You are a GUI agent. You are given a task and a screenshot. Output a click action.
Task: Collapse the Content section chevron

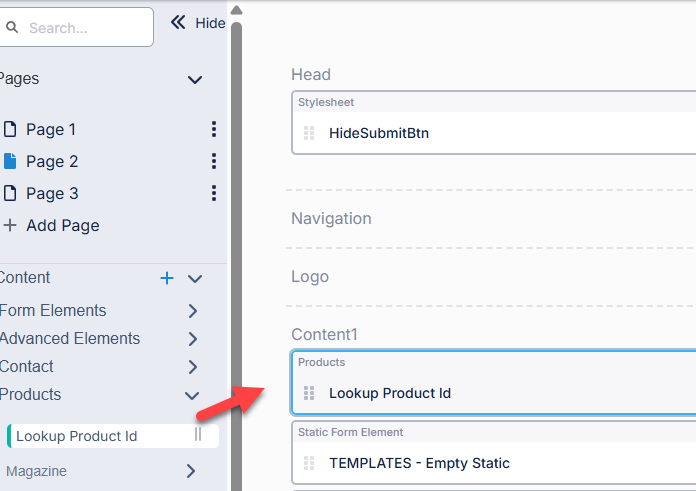195,278
